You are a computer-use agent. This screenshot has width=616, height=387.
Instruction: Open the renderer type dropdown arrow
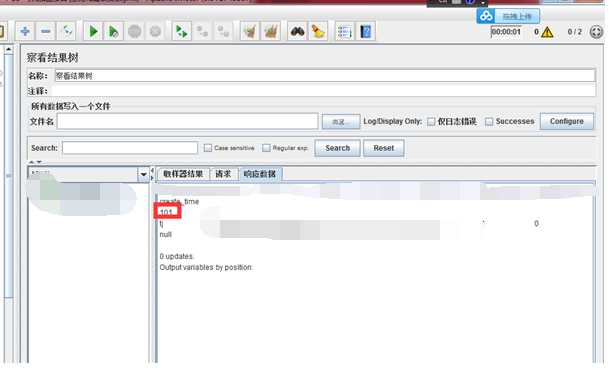[143, 174]
